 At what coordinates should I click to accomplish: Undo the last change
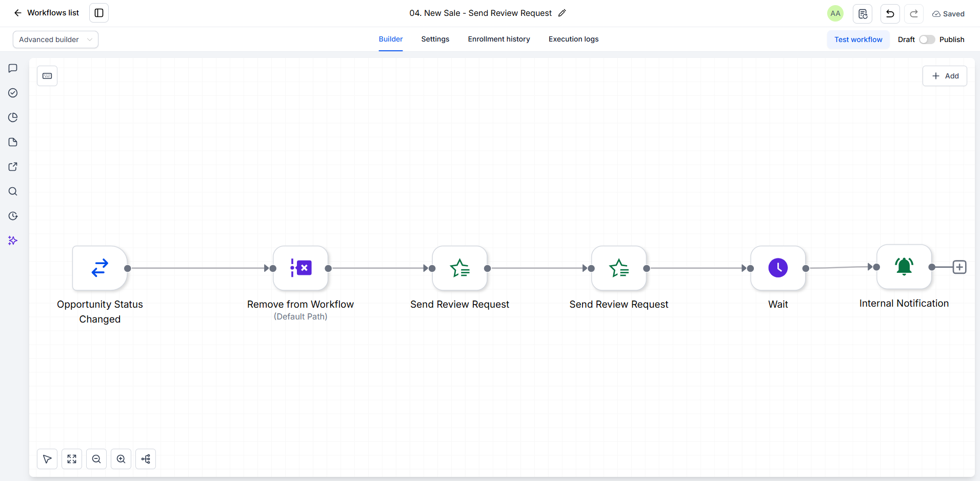[890, 14]
